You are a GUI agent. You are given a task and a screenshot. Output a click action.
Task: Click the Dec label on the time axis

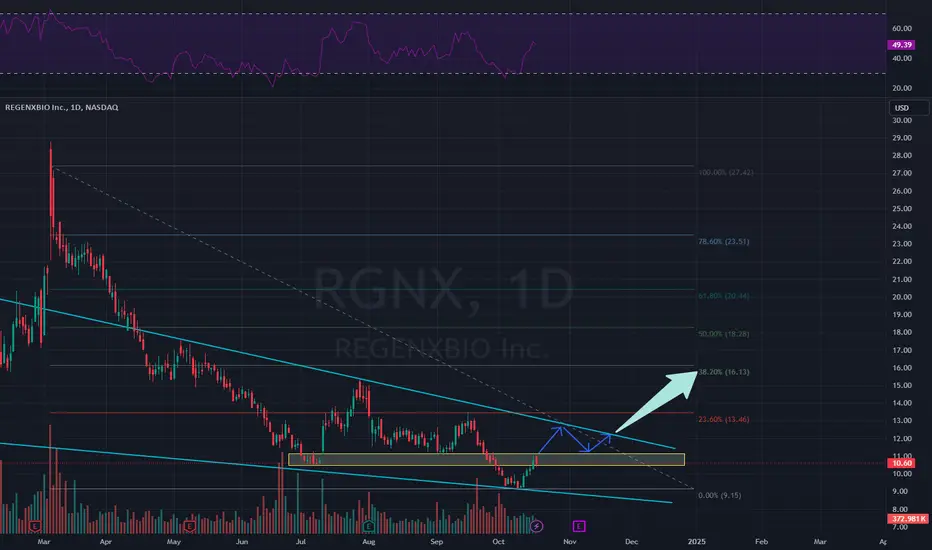(x=632, y=542)
